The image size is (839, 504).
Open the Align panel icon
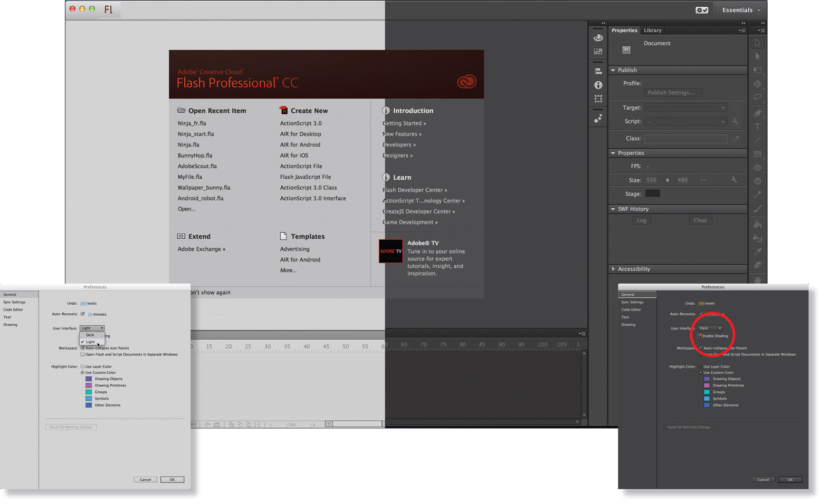(x=598, y=71)
